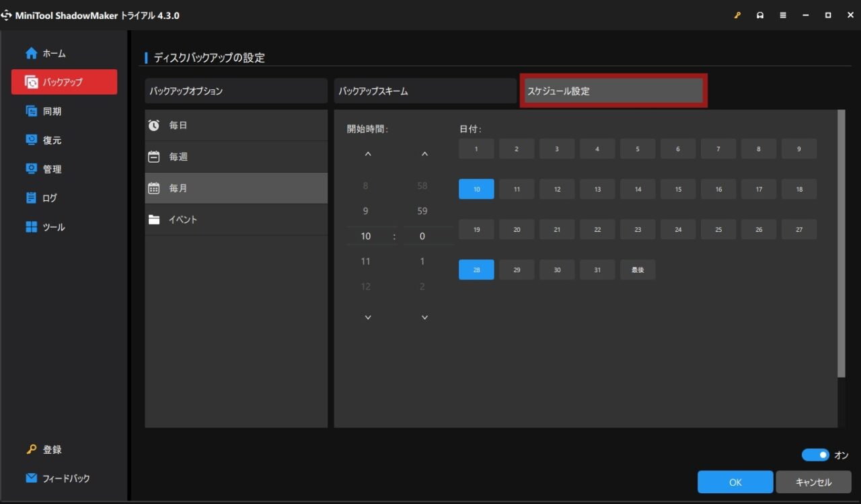
Task: Click the hour down arrow
Action: pos(367,317)
